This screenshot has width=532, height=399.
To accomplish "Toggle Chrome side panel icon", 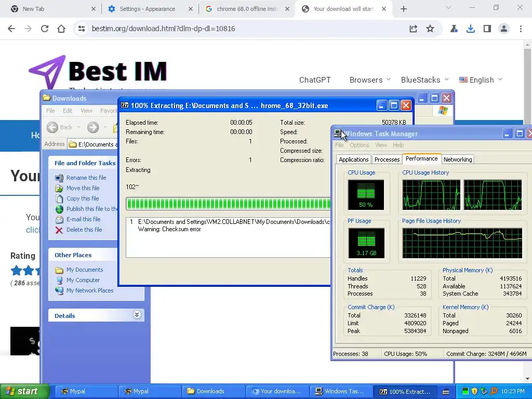I will (x=487, y=29).
